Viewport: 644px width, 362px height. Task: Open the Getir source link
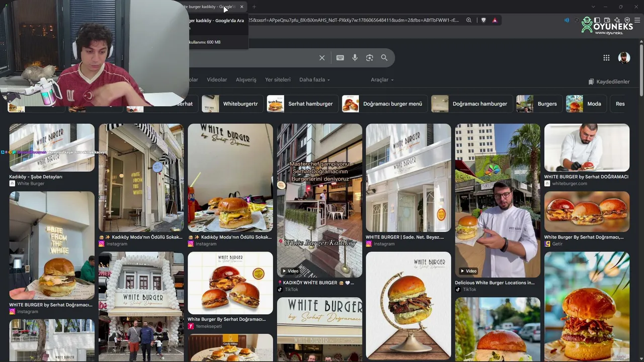coord(558,244)
